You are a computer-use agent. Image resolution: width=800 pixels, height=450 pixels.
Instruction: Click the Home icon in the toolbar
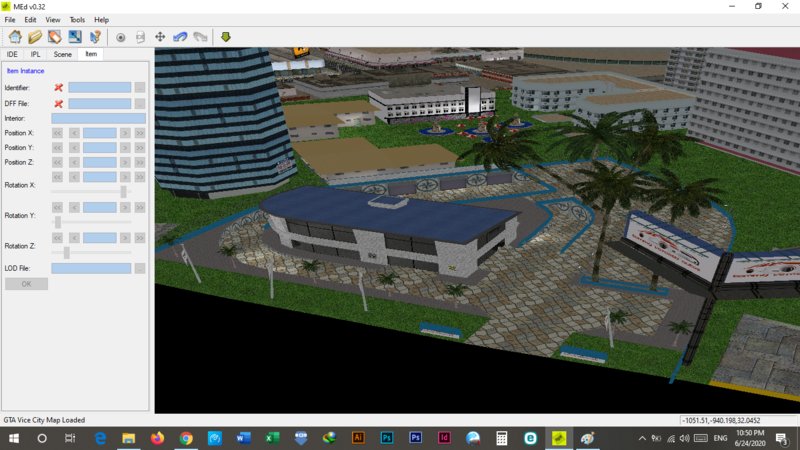point(15,37)
